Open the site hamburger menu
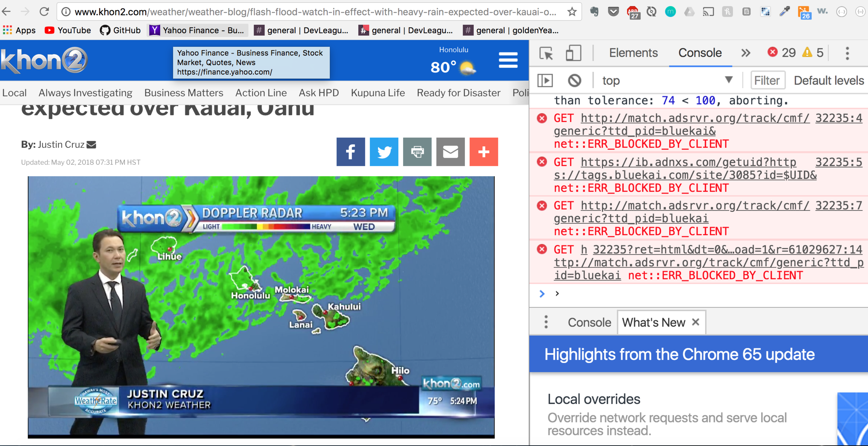Image resolution: width=868 pixels, height=446 pixels. click(x=508, y=60)
